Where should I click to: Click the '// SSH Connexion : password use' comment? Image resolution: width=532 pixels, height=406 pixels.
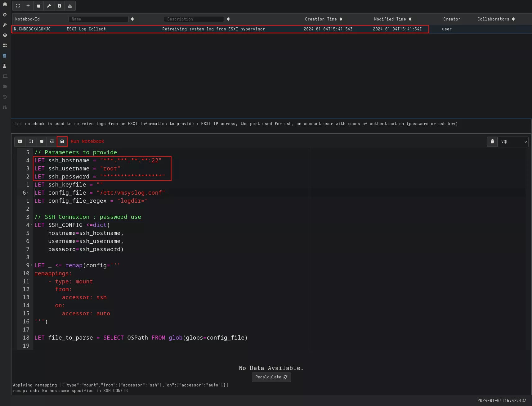[88, 217]
